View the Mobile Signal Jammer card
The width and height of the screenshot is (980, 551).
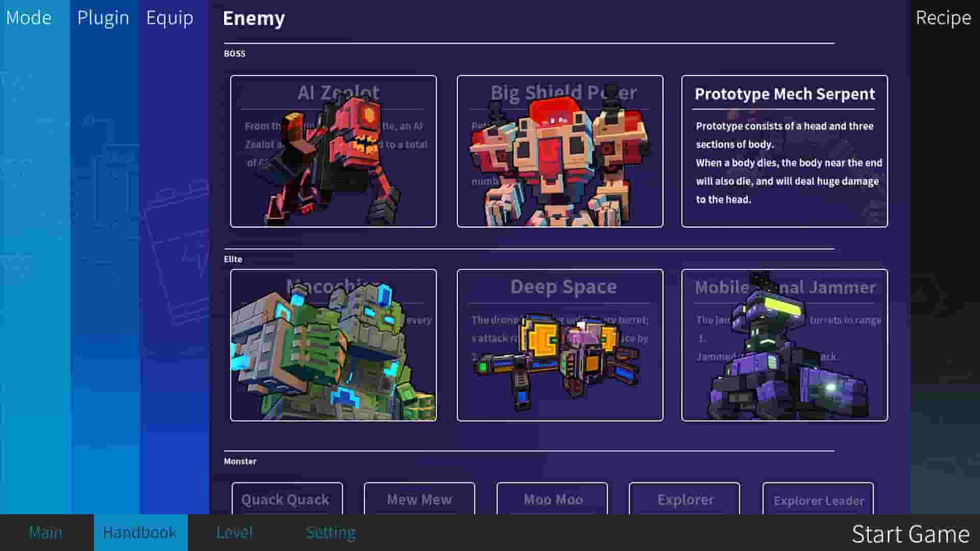(785, 344)
